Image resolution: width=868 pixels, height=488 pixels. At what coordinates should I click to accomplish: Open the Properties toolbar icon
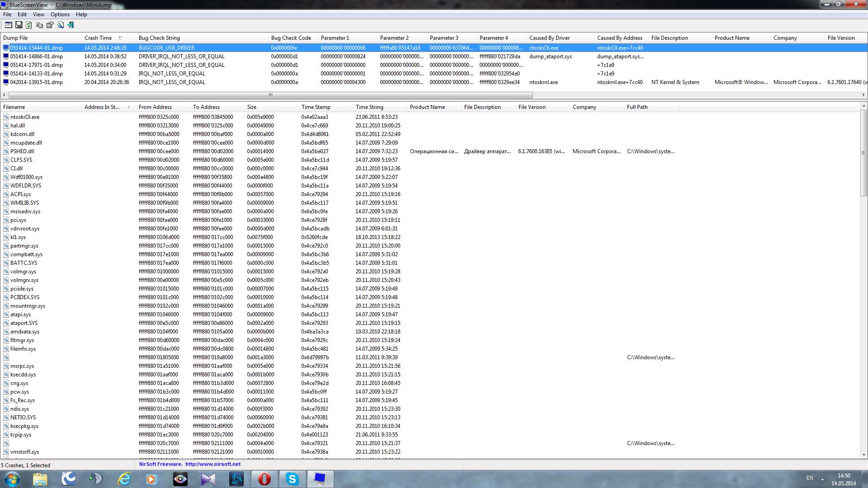coord(50,25)
